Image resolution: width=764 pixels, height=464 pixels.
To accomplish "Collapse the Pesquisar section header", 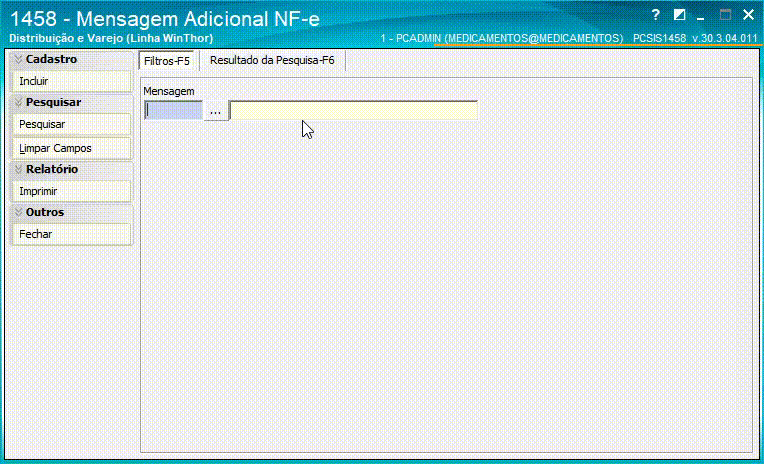I will [x=72, y=102].
